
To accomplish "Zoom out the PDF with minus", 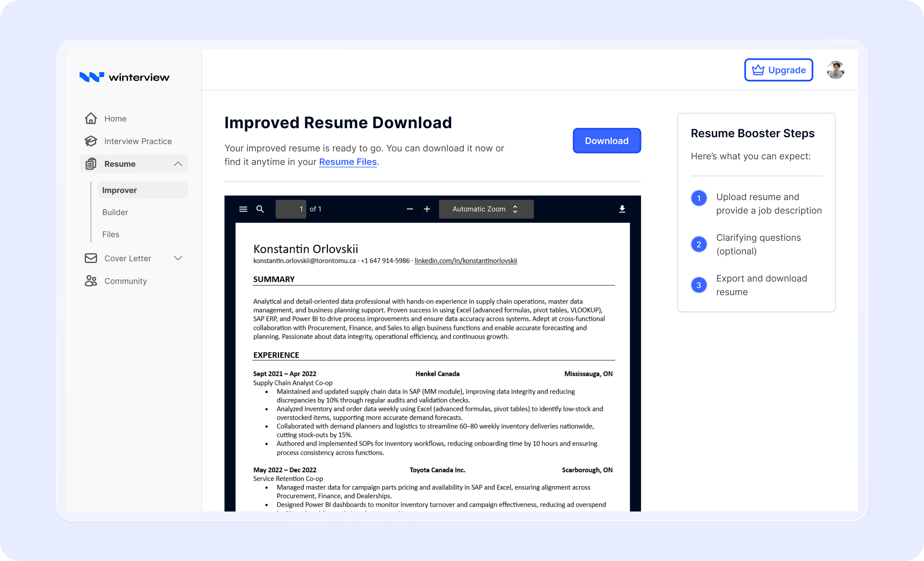I will click(x=410, y=209).
